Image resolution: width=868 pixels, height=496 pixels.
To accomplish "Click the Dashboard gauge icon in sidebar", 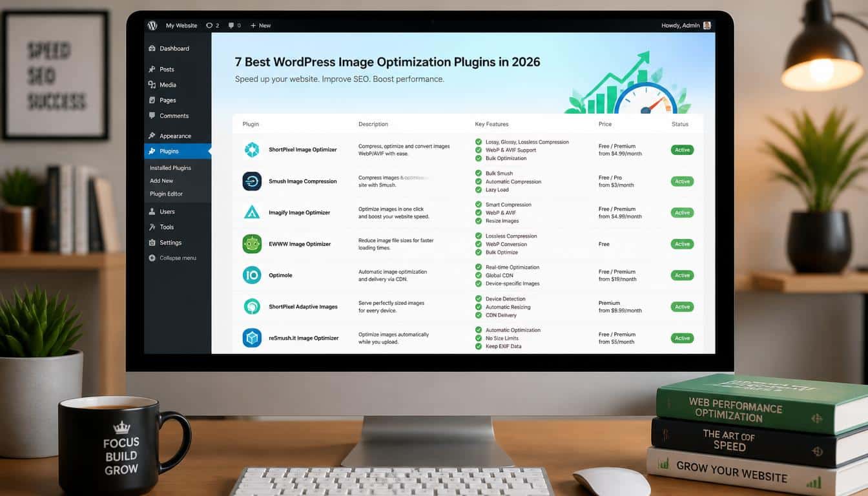I will point(152,48).
